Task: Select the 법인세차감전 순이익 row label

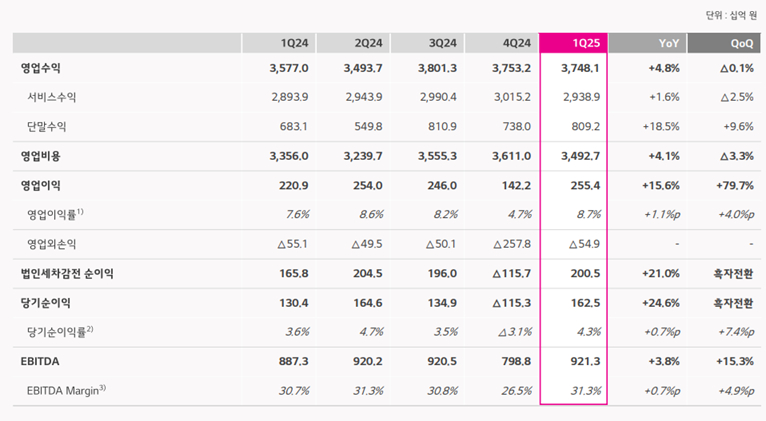Action: [x=67, y=273]
